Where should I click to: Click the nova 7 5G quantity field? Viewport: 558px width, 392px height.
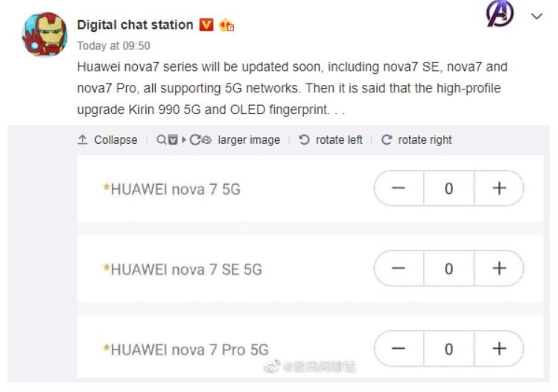click(x=448, y=189)
